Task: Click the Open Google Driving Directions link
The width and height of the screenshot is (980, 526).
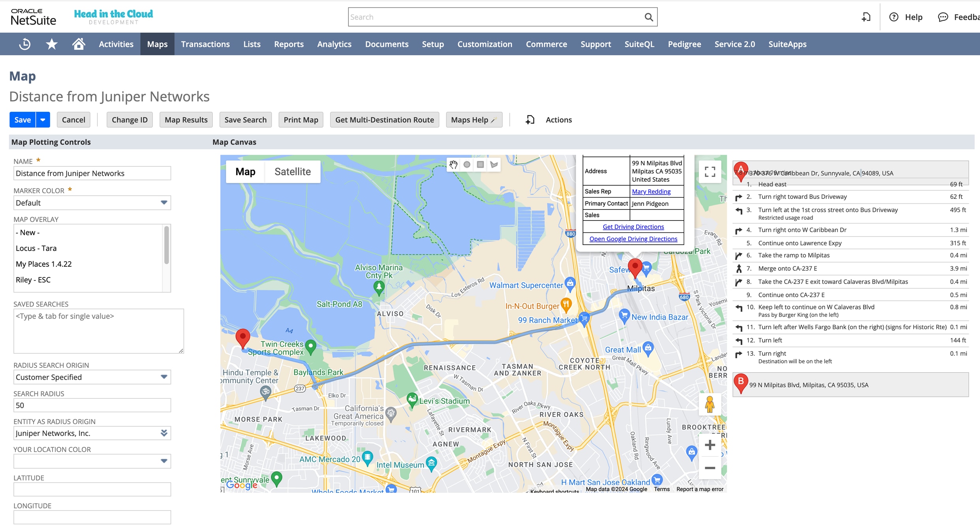Action: 633,239
